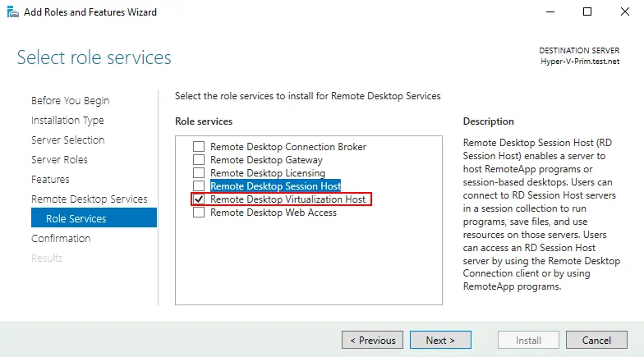The image size is (644, 357).
Task: Open the Features step in sidebar
Action: (x=50, y=180)
